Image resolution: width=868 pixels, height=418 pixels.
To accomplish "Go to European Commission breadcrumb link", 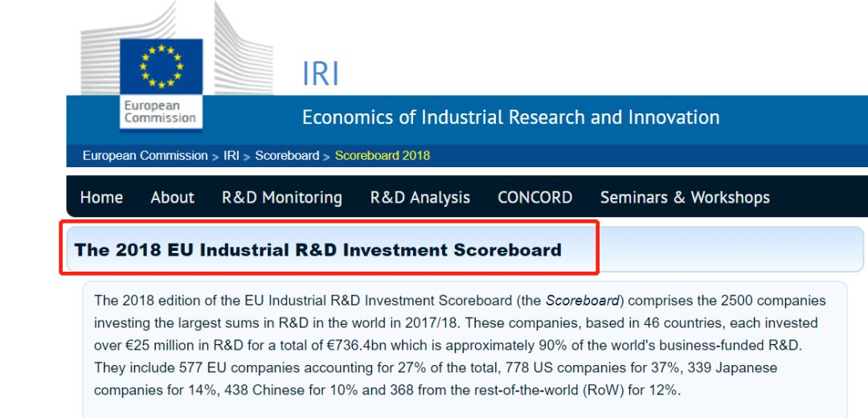I will (145, 156).
